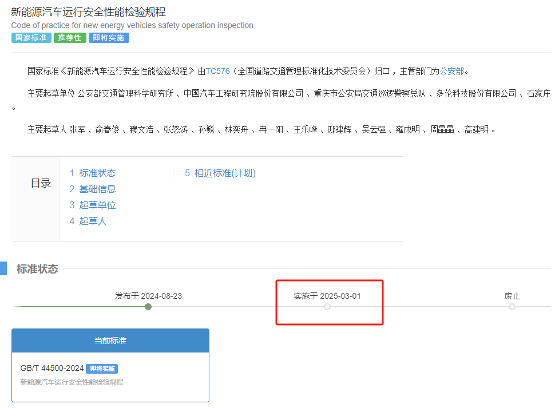Jump to 5 相近标准(计划) in contents
This screenshot has height=408, width=552.
(x=220, y=173)
